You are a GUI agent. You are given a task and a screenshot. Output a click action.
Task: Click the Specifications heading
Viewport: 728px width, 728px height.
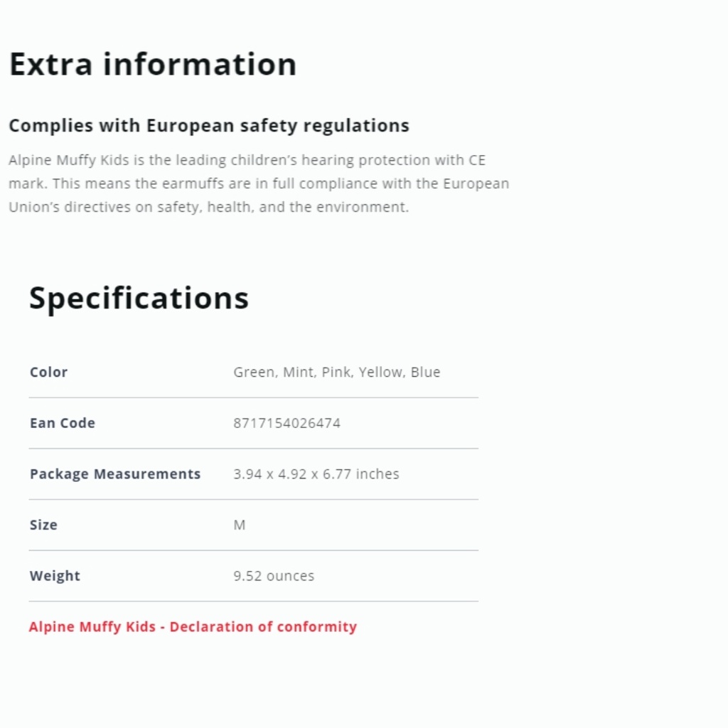pos(139,298)
